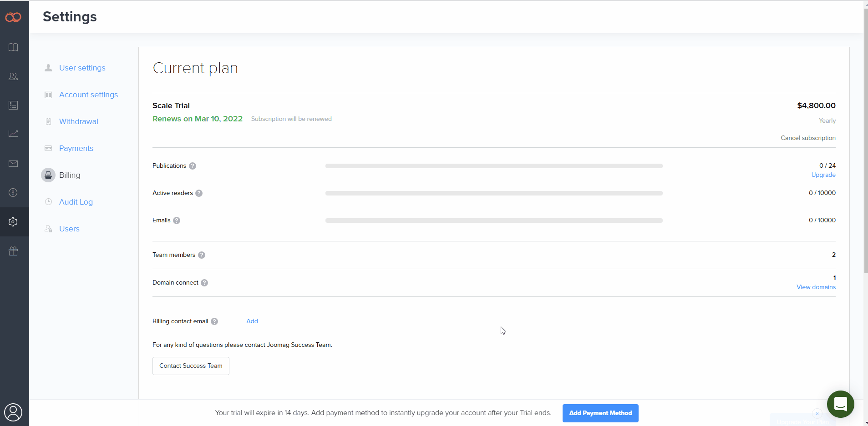The height and width of the screenshot is (426, 868).
Task: Click the help icon beside Billing contact email
Action: pos(214,321)
